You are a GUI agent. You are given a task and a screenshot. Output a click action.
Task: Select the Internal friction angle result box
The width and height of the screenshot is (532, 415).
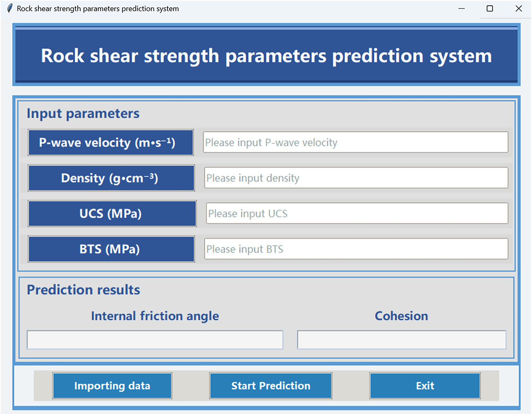point(155,340)
